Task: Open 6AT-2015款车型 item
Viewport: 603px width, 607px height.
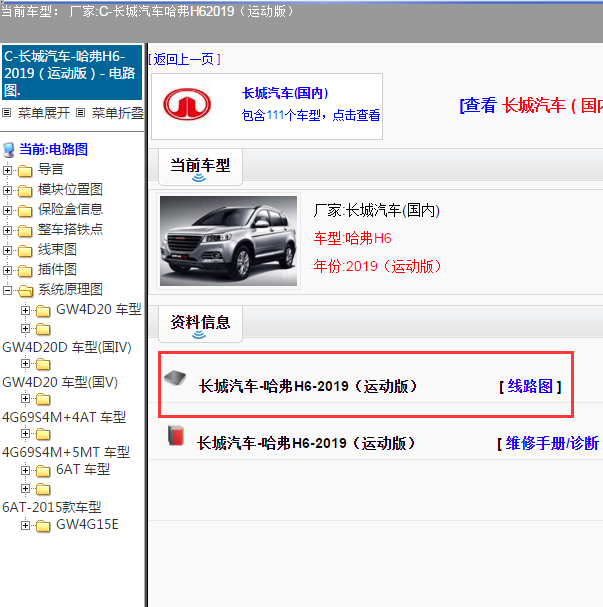Action: [x=51, y=507]
